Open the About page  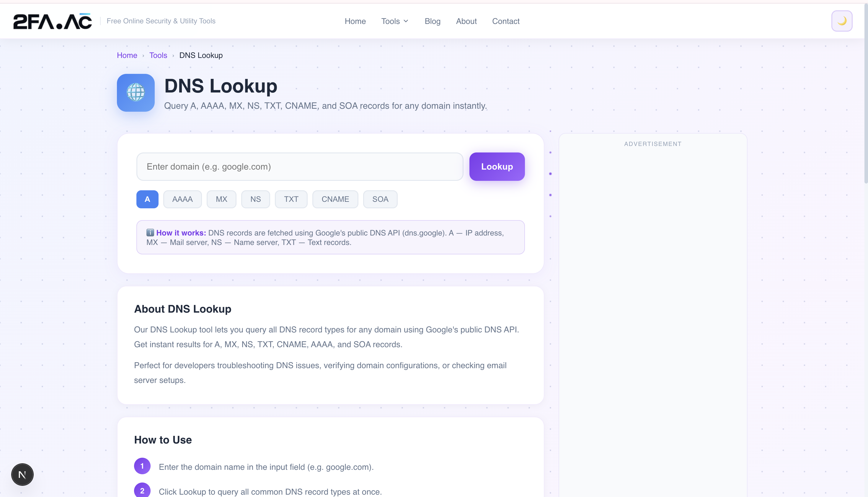pos(466,21)
